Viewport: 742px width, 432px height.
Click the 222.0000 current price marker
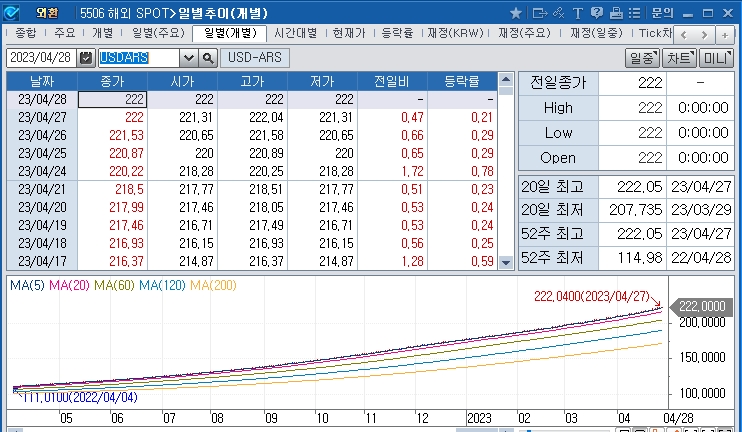[x=703, y=307]
